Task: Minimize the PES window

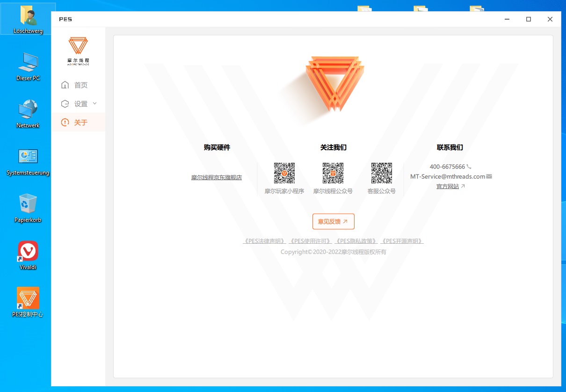Action: click(x=507, y=19)
